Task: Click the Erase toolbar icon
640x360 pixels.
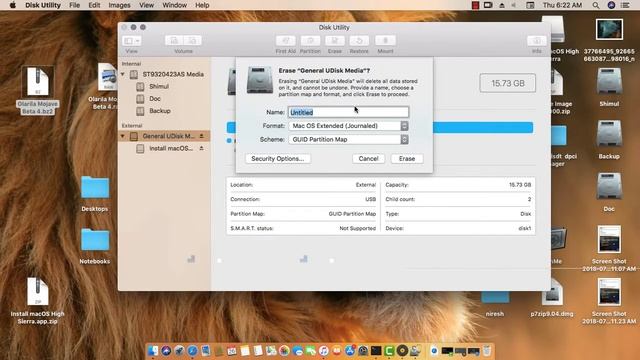Action: pyautogui.click(x=335, y=40)
